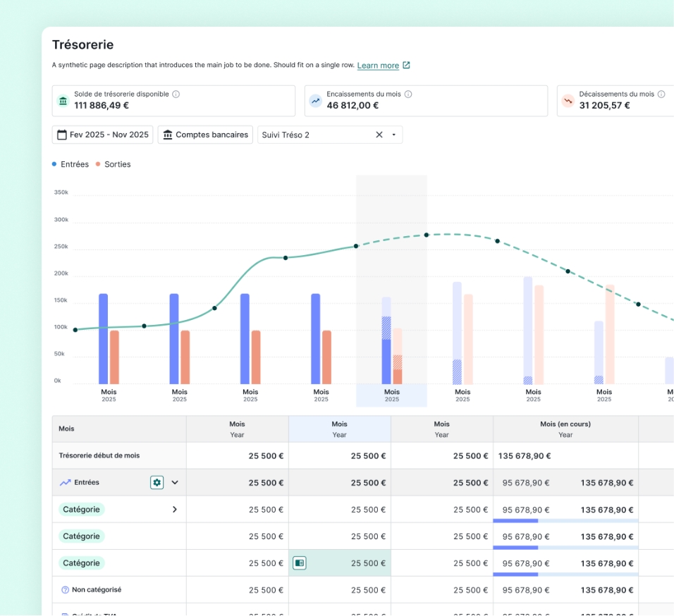The image size is (674, 616).
Task: Clear the Suivi Tréso 2 selection
Action: (379, 135)
